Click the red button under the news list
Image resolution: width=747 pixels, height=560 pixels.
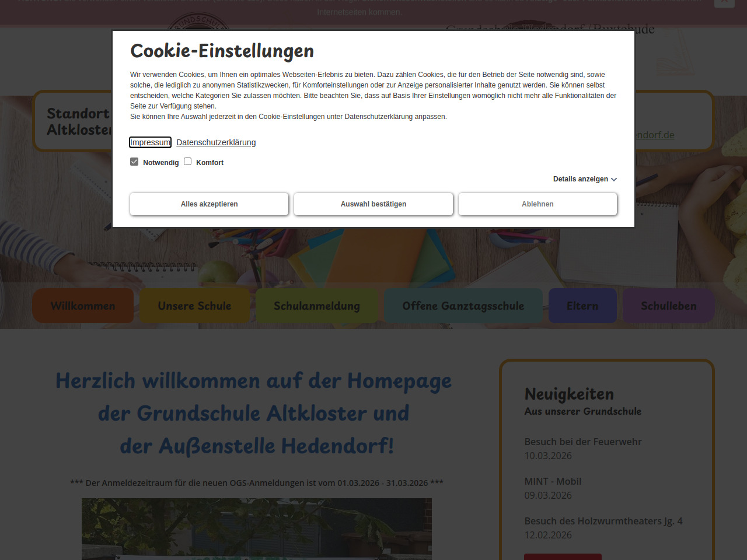[563, 556]
